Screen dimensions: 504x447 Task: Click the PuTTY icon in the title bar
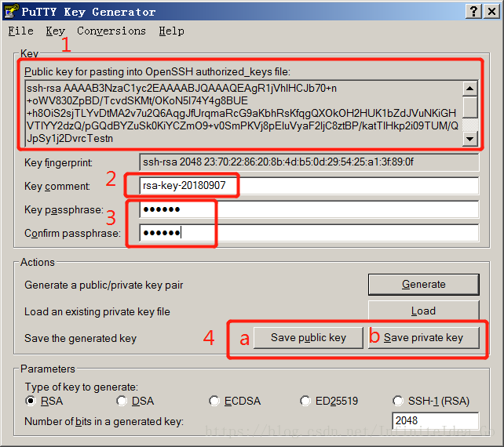click(x=11, y=11)
